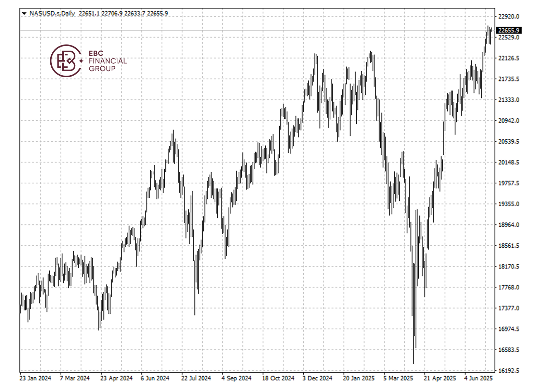Click the 22920.0 price axis label

pyautogui.click(x=508, y=16)
